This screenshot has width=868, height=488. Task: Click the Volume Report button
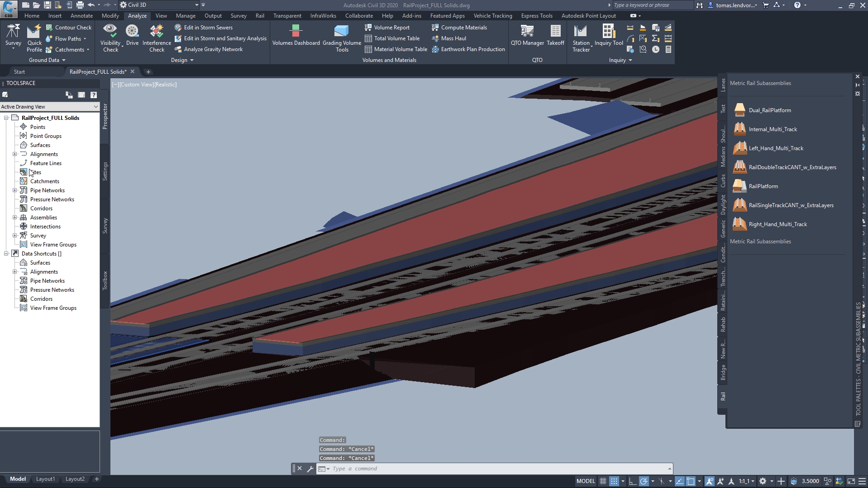393,27
